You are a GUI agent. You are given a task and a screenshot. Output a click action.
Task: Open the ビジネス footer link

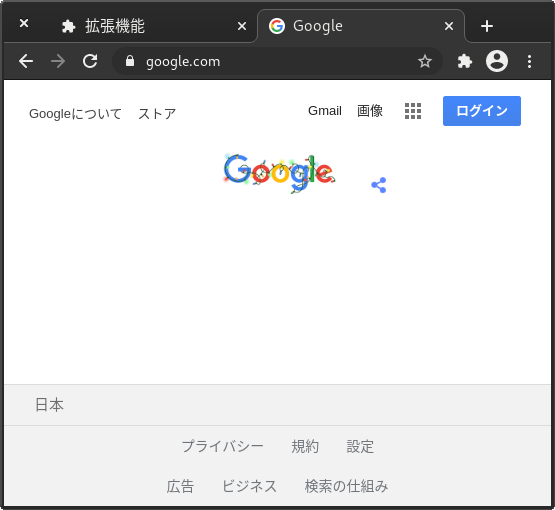pyautogui.click(x=249, y=486)
